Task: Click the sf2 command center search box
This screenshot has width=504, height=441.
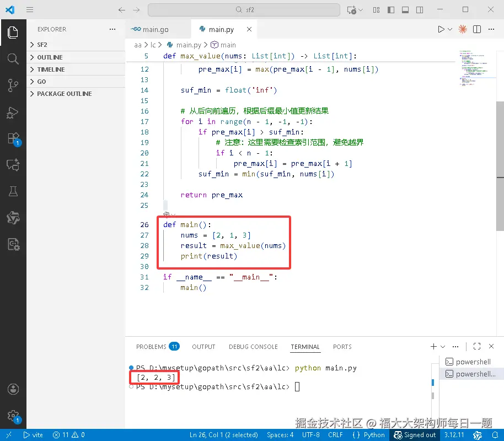Action: [244, 10]
